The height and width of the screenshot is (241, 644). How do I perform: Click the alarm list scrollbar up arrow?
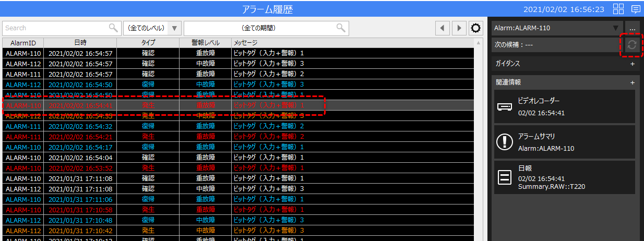coord(478,43)
